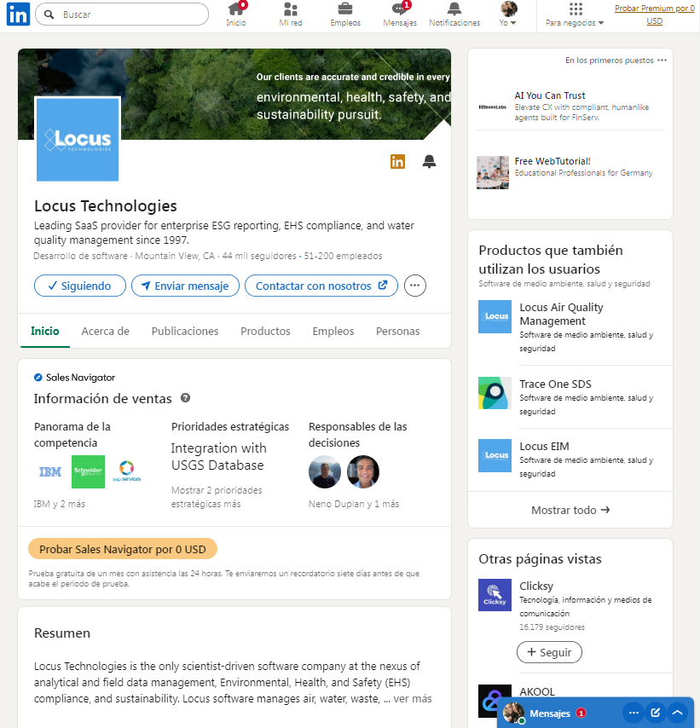
Task: Compose new message from overlay pencil icon
Action: [x=656, y=713]
